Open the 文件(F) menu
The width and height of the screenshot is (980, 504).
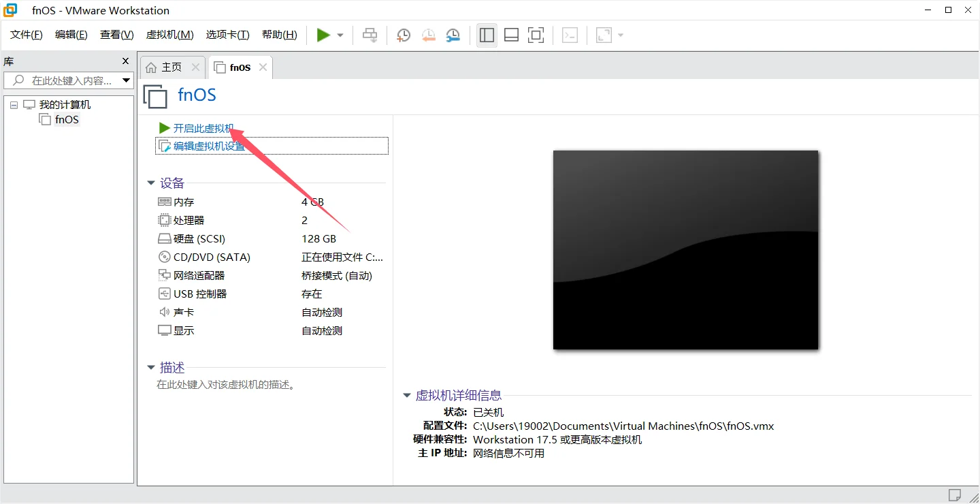pyautogui.click(x=27, y=35)
